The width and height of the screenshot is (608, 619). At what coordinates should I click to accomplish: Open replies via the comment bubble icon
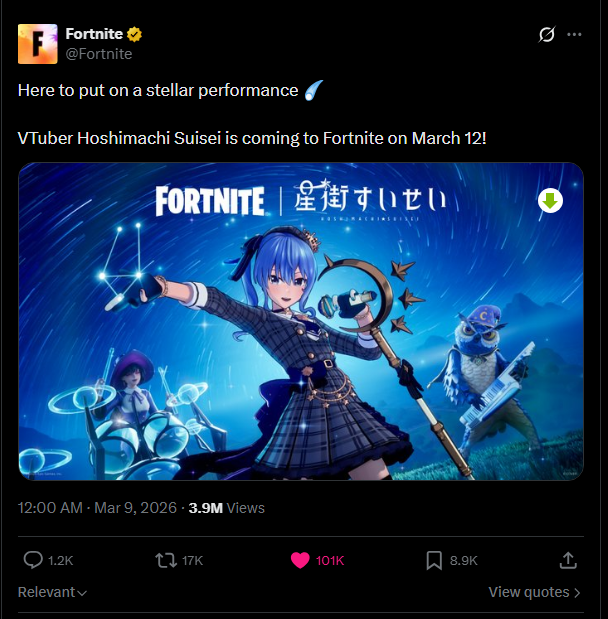(x=33, y=560)
